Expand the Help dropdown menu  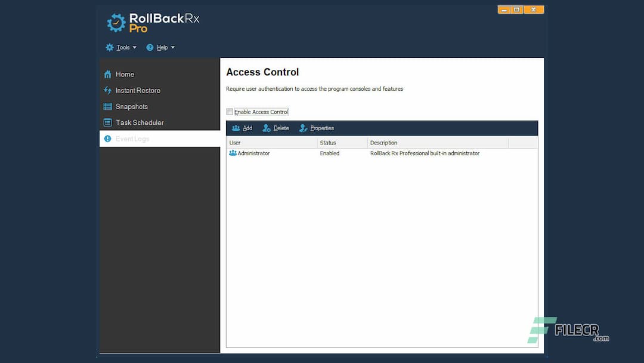pyautogui.click(x=160, y=47)
